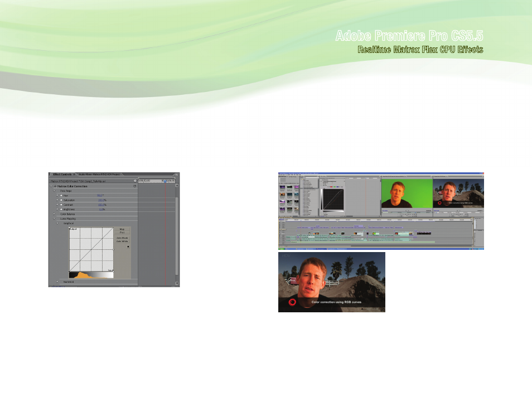Toggle the Effect Controls timeline view button

(x=135, y=181)
